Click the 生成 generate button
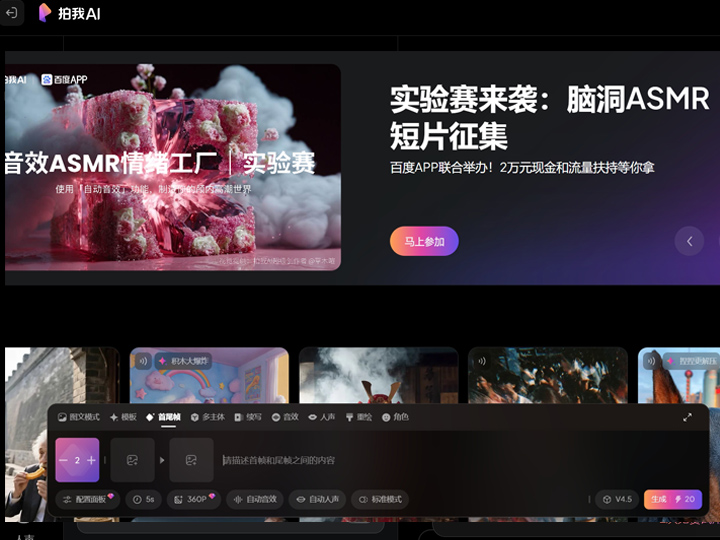This screenshot has height=540, width=720. [x=673, y=499]
